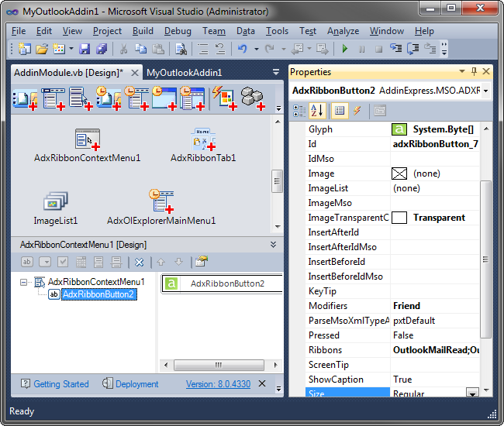Select the AdxRibbonTab1 component icon
504x426 pixels.
coord(203,139)
